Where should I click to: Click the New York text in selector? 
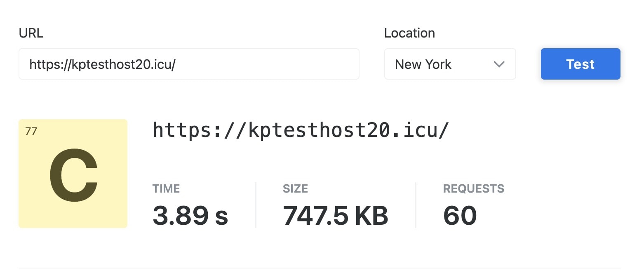(x=423, y=64)
